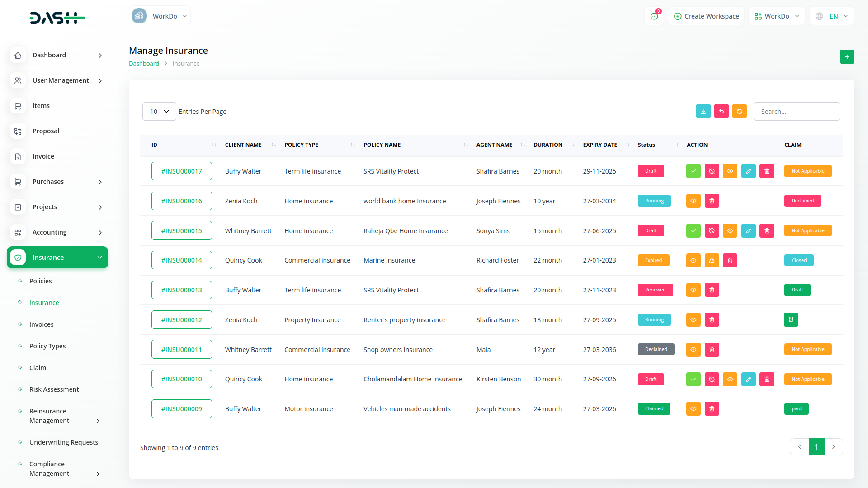Open the entries per page dropdown
The image size is (868, 488).
(159, 112)
